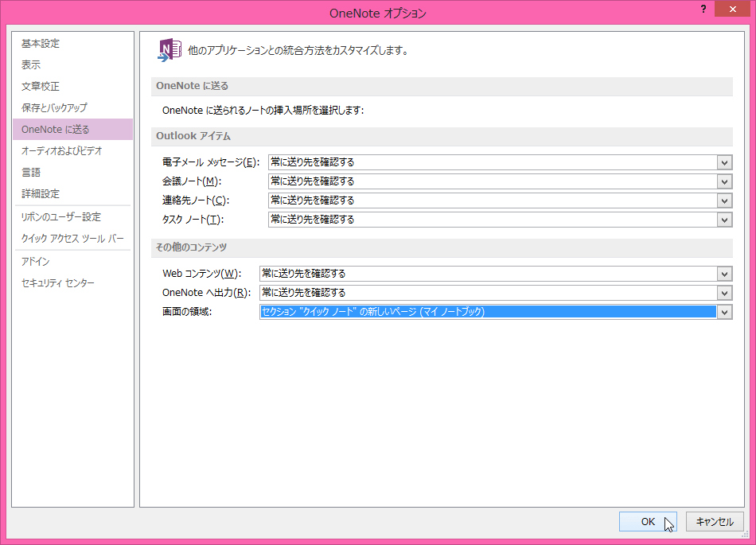756x545 pixels.
Task: Expand the 電子メール メッセージ dropdown arrow
Action: pos(724,162)
